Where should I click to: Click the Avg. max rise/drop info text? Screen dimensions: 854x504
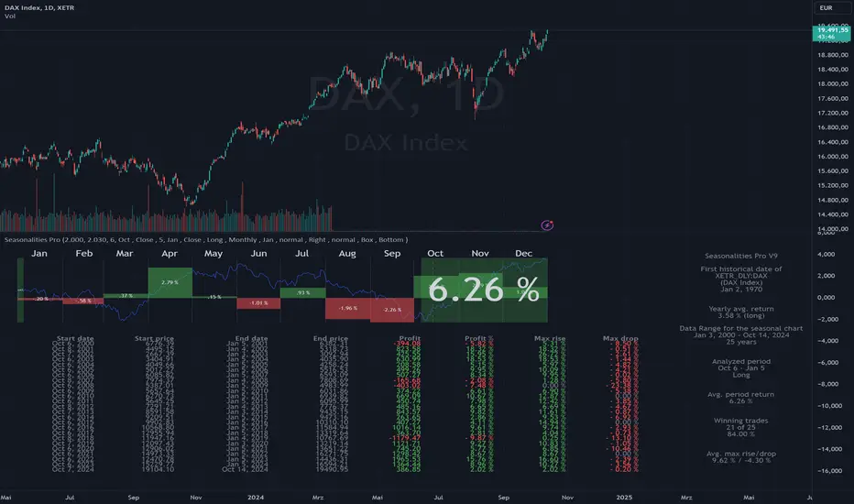(740, 456)
